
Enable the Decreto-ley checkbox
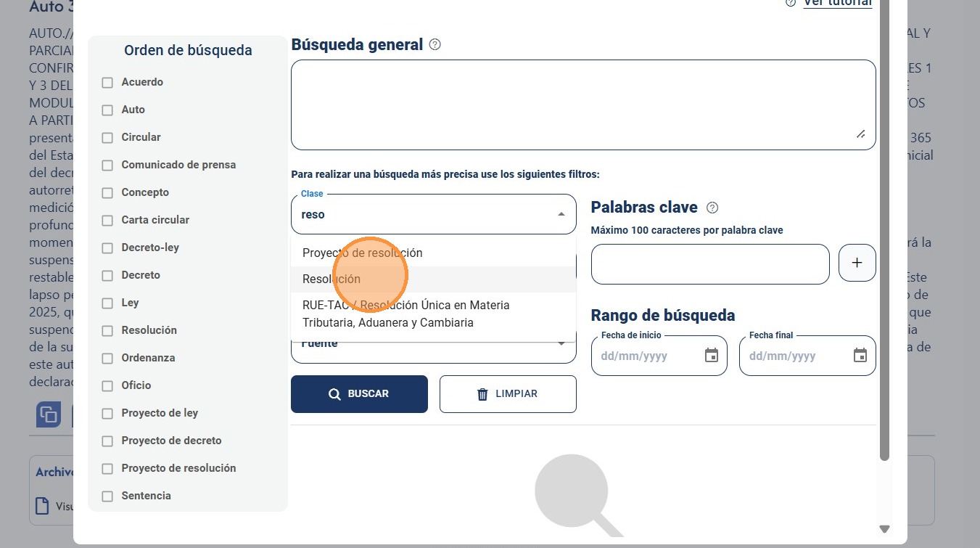tap(107, 248)
